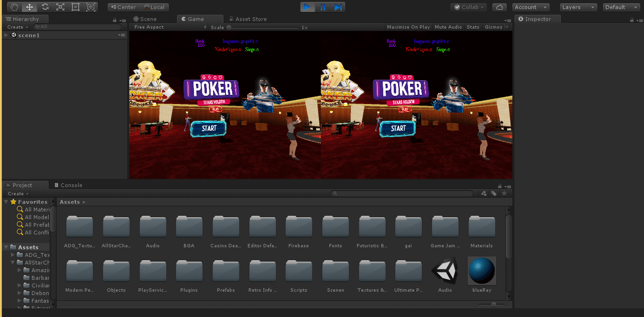Open the Fonts folder
Screen dimensions: 644x317
[x=336, y=232]
